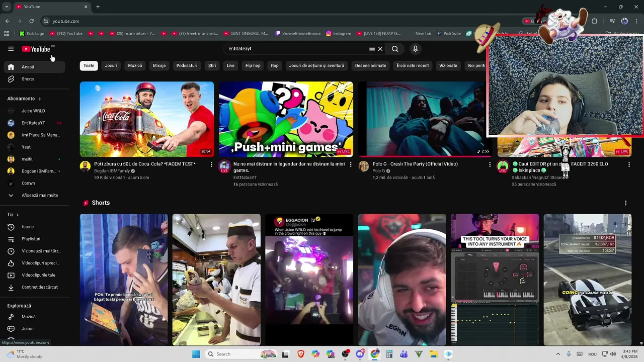This screenshot has height=362, width=644.
Task: Open Conținut descărcat downloads
Action: [x=33, y=287]
